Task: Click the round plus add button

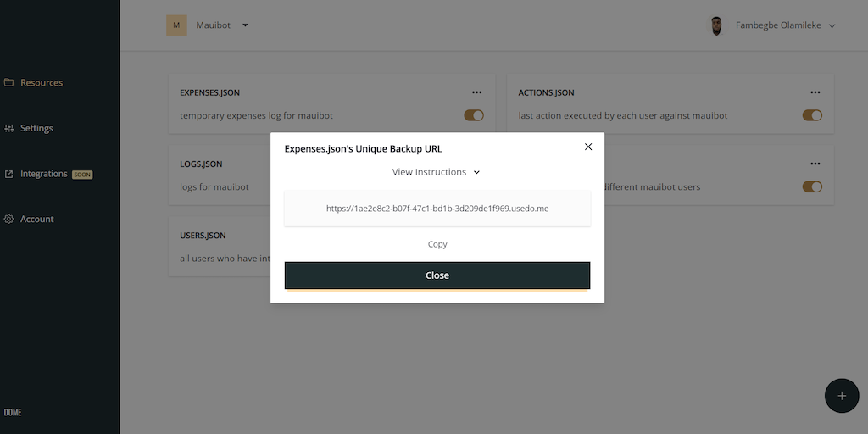Action: point(842,396)
